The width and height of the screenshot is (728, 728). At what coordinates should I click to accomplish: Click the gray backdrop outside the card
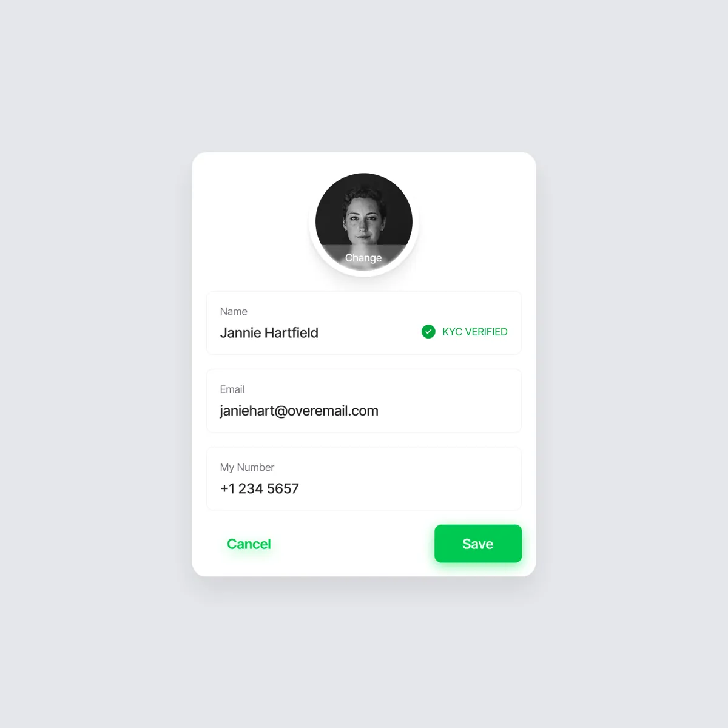pos(91,364)
